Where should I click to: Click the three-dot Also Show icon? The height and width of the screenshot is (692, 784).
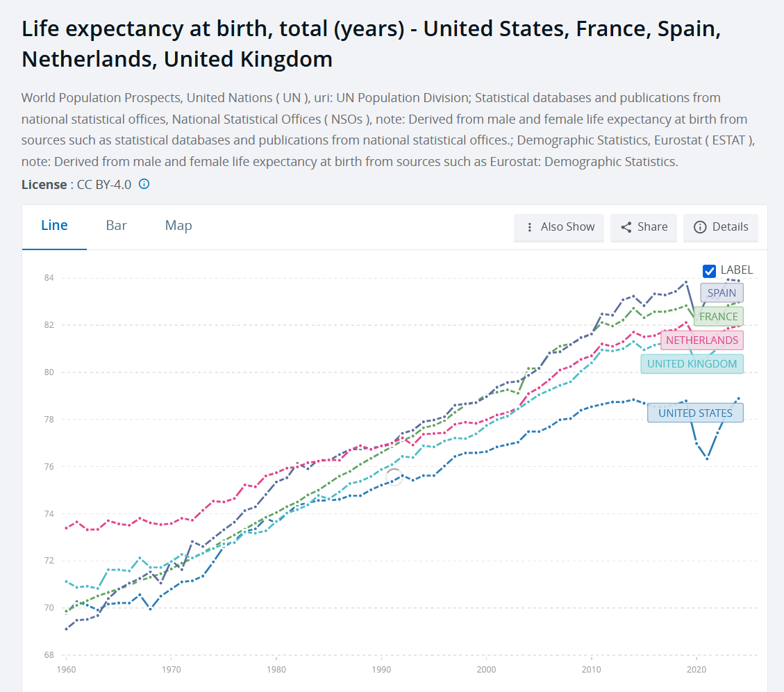pyautogui.click(x=530, y=227)
